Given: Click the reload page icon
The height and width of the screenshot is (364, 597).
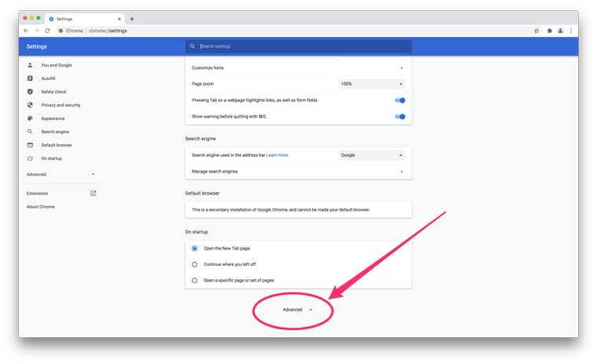Looking at the screenshot, I should pos(47,31).
